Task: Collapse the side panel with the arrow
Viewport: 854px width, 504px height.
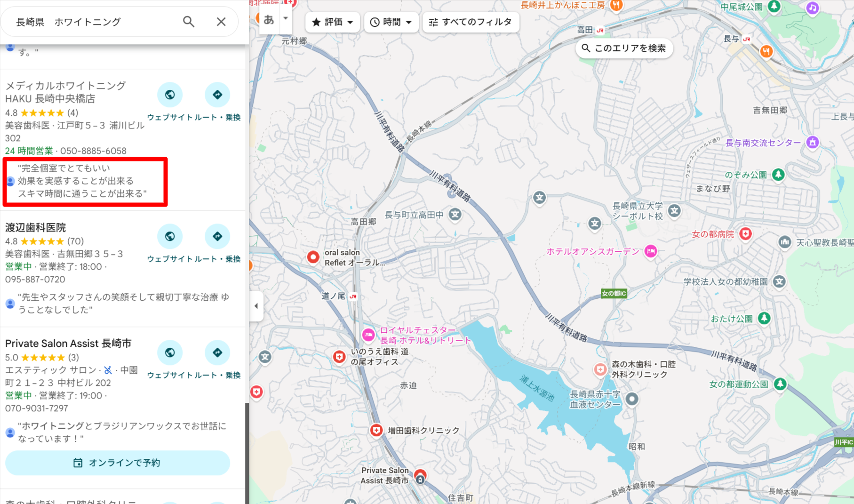Action: 256,306
